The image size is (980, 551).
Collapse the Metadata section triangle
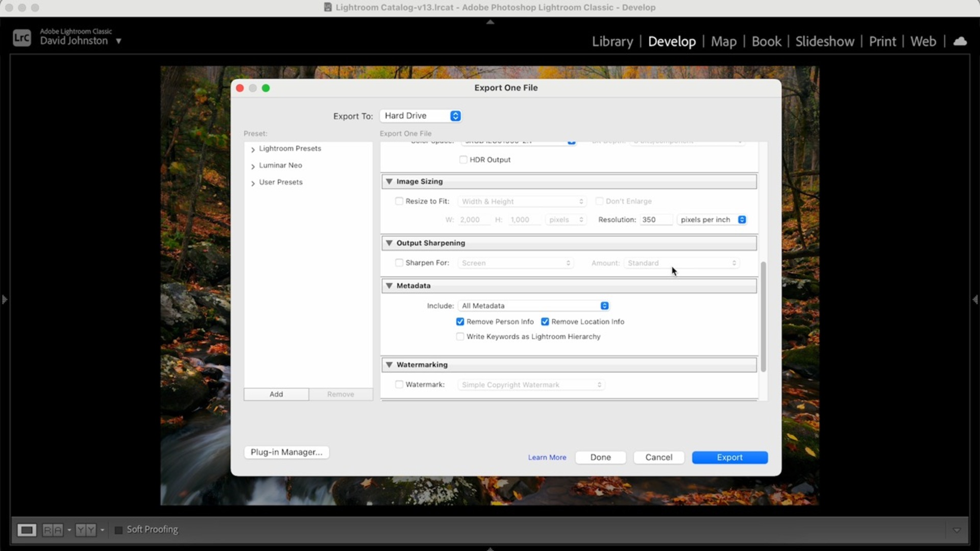pyautogui.click(x=389, y=286)
